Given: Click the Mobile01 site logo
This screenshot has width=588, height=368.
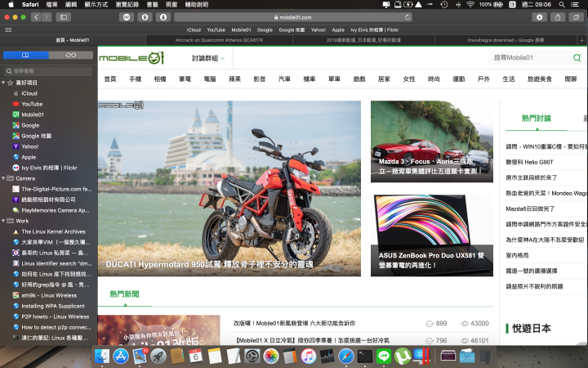Looking at the screenshot, I should [131, 58].
